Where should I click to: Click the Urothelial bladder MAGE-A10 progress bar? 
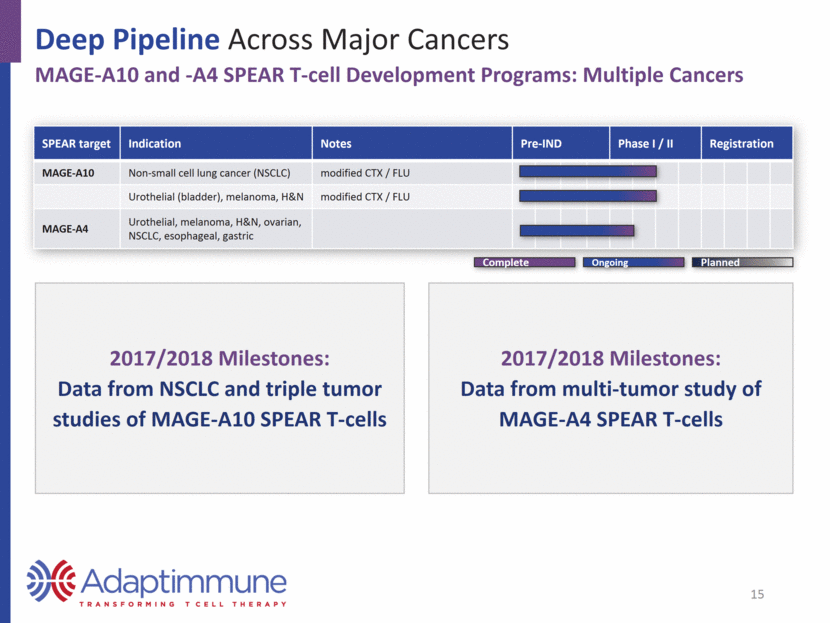pyautogui.click(x=588, y=196)
